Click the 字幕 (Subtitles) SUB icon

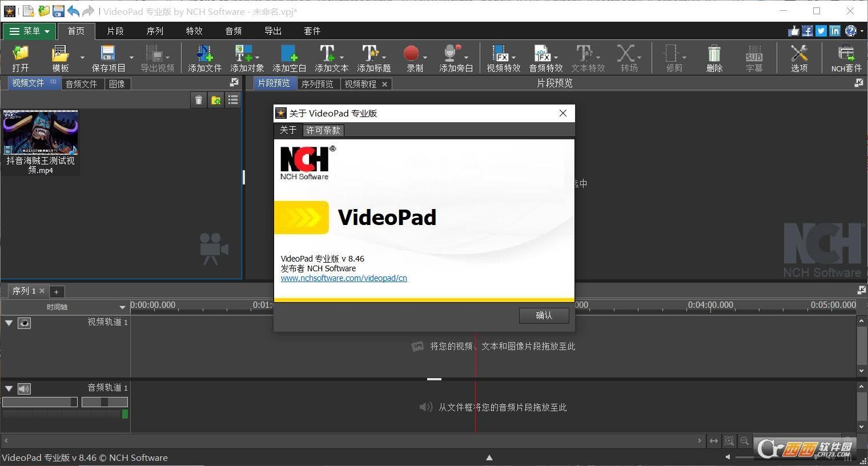[x=754, y=54]
